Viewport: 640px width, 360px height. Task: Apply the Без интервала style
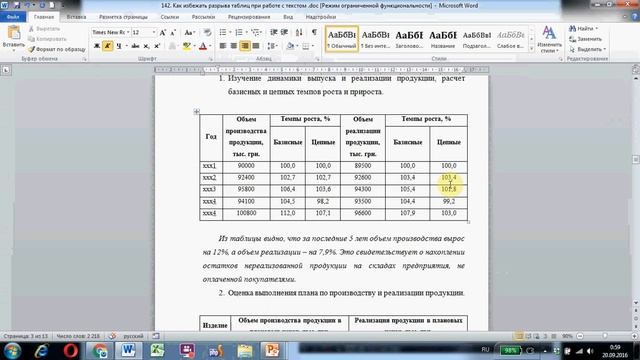click(x=376, y=39)
